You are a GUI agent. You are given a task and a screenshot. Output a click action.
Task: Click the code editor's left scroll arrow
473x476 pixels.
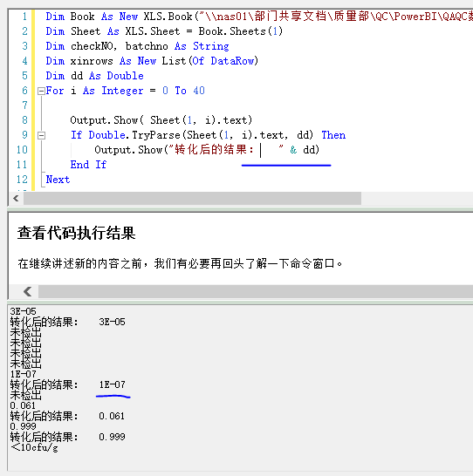pyautogui.click(x=16, y=199)
